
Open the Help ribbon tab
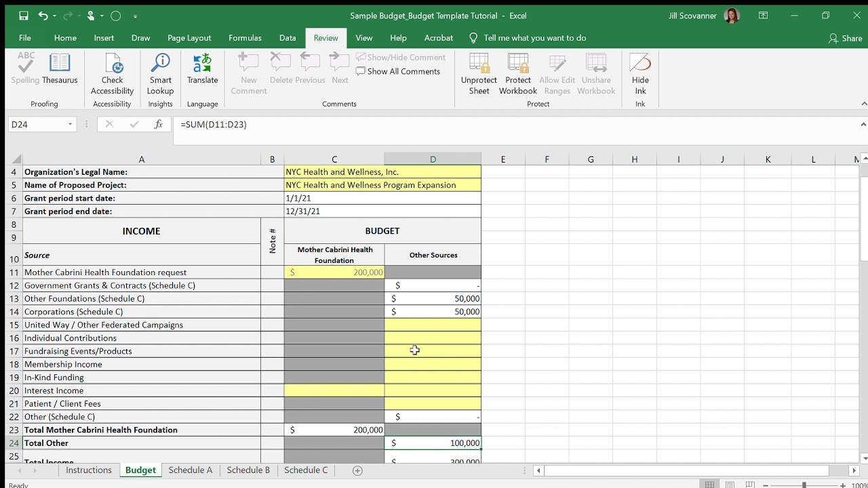[x=398, y=38]
